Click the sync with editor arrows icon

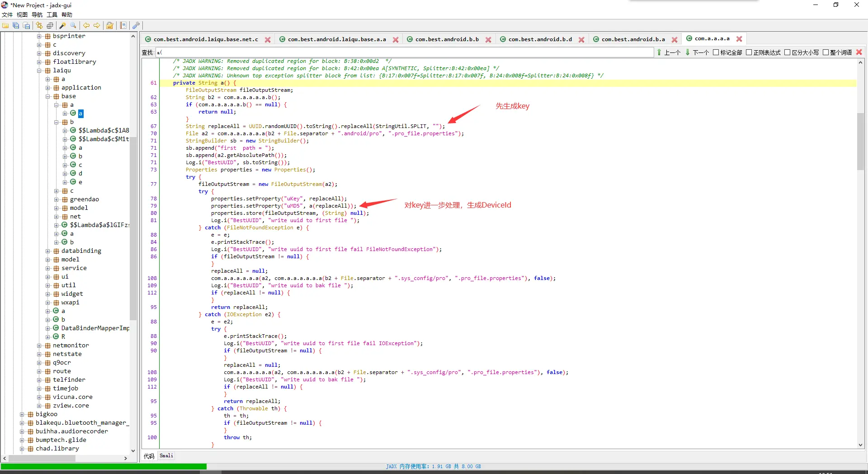[x=39, y=26]
